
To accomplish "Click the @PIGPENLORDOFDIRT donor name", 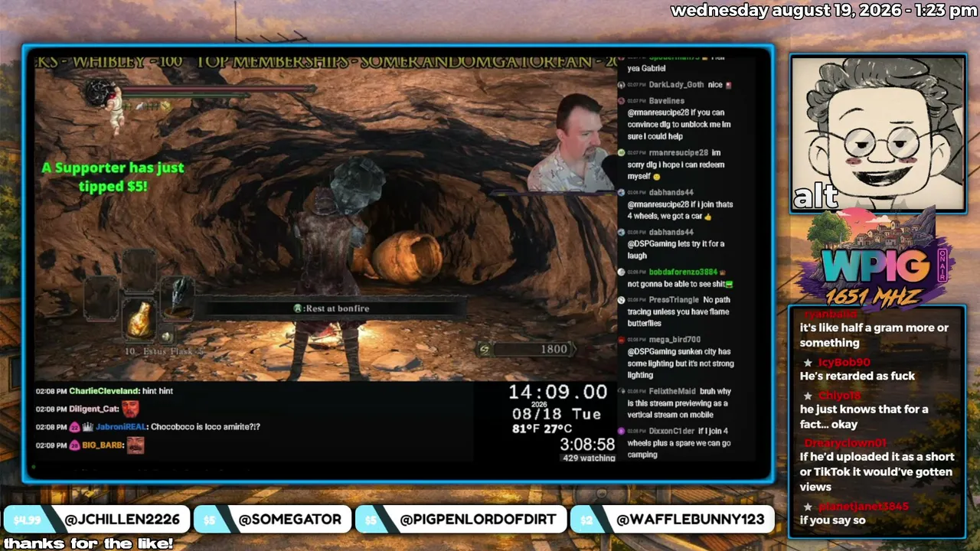I will [x=478, y=520].
